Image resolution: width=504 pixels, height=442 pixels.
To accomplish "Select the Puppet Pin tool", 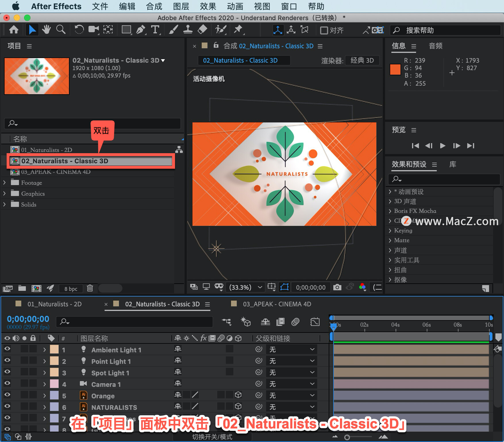I will [238, 30].
